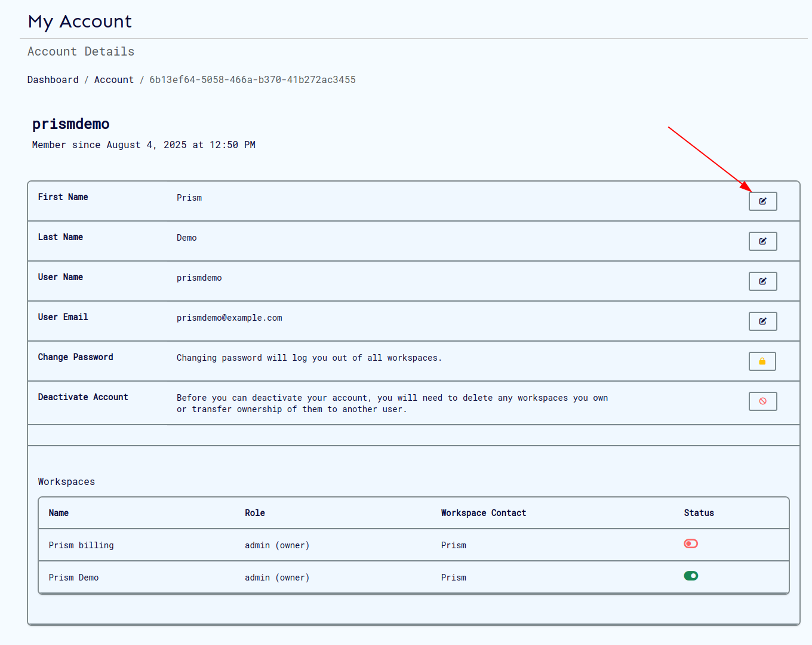Toggle Prism billing workspace status on
Screen dimensions: 812x645
(691, 543)
